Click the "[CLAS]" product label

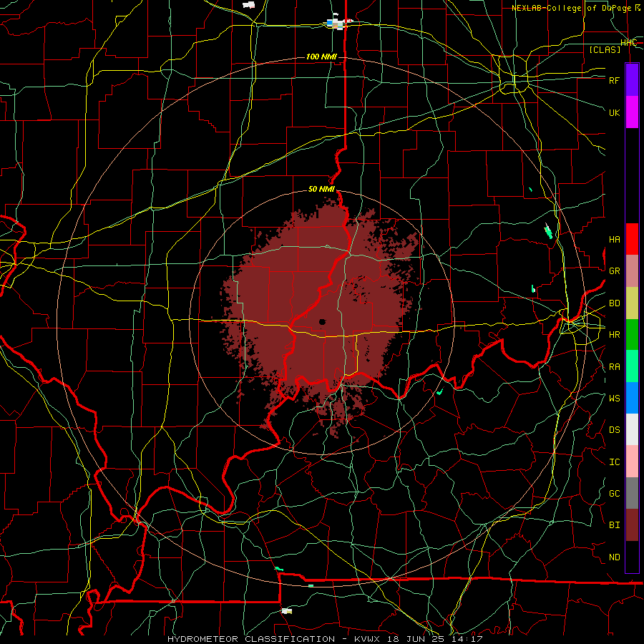[605, 50]
